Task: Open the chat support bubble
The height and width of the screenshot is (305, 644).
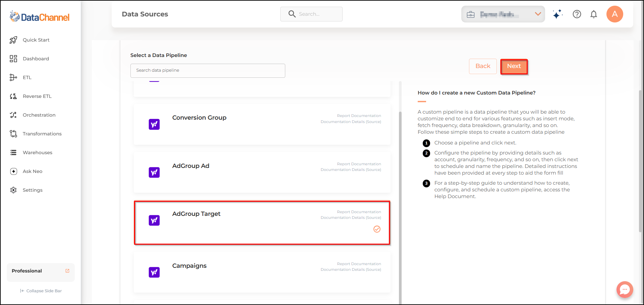Action: point(625,290)
